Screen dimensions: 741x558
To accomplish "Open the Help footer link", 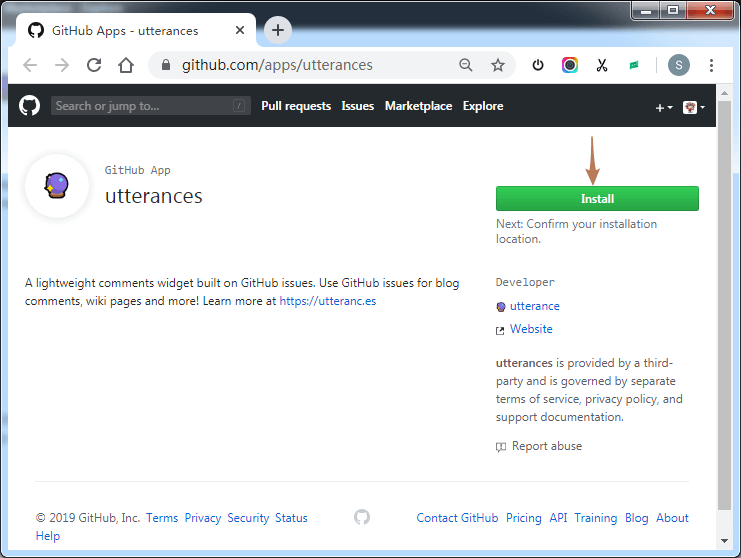I will point(48,536).
